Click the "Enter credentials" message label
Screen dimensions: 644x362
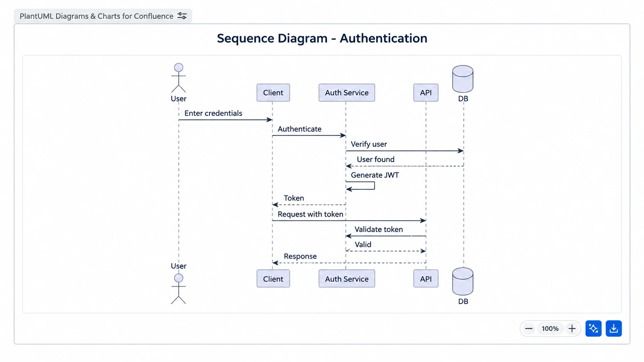(213, 113)
